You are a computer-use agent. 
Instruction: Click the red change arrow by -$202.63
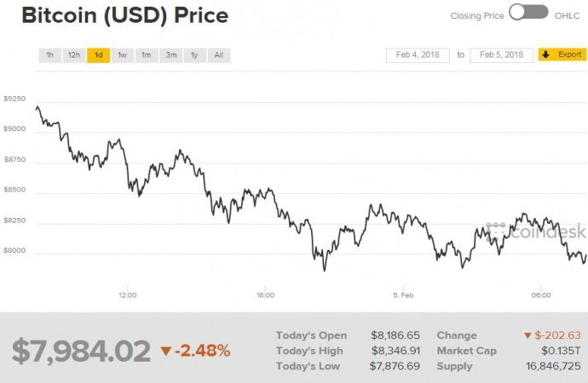(529, 335)
